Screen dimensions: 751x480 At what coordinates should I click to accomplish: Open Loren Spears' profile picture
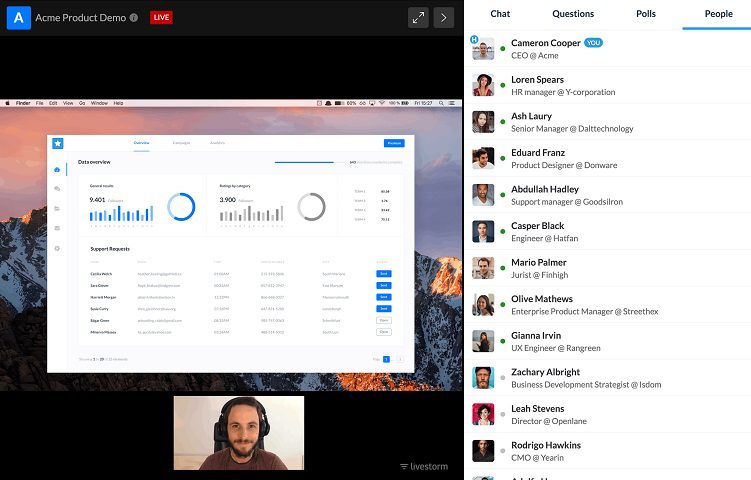point(483,85)
